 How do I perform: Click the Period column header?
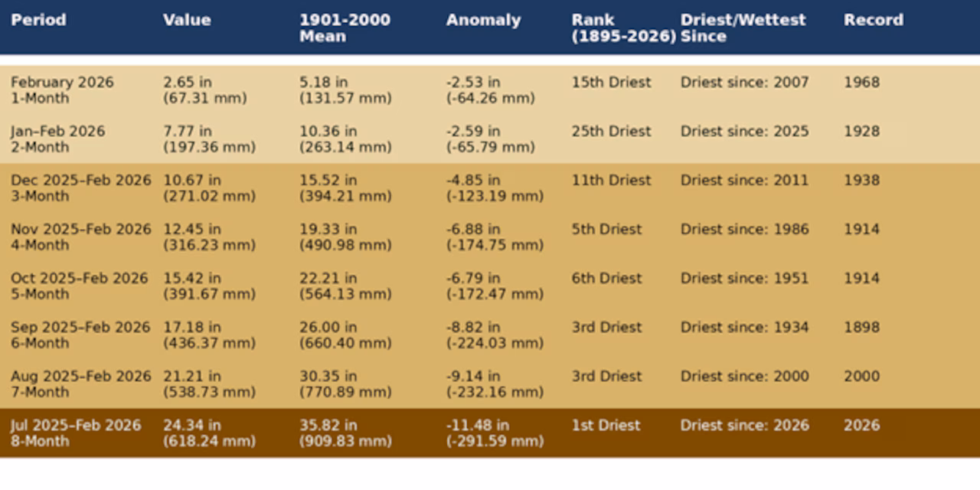coord(38,20)
